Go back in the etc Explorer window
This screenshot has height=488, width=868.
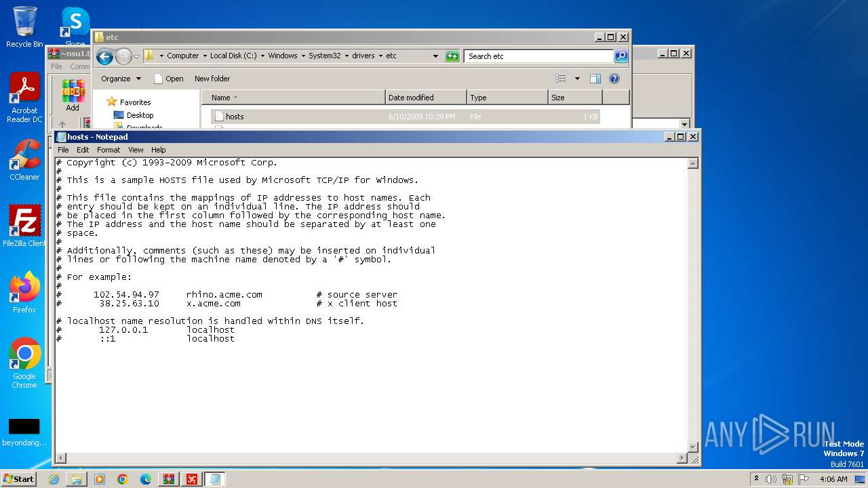(104, 56)
